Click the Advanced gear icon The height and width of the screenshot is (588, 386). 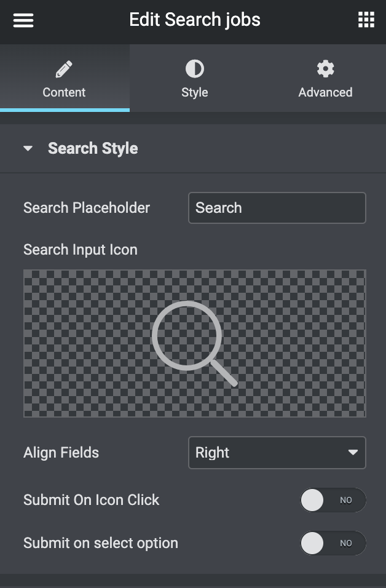pos(325,69)
